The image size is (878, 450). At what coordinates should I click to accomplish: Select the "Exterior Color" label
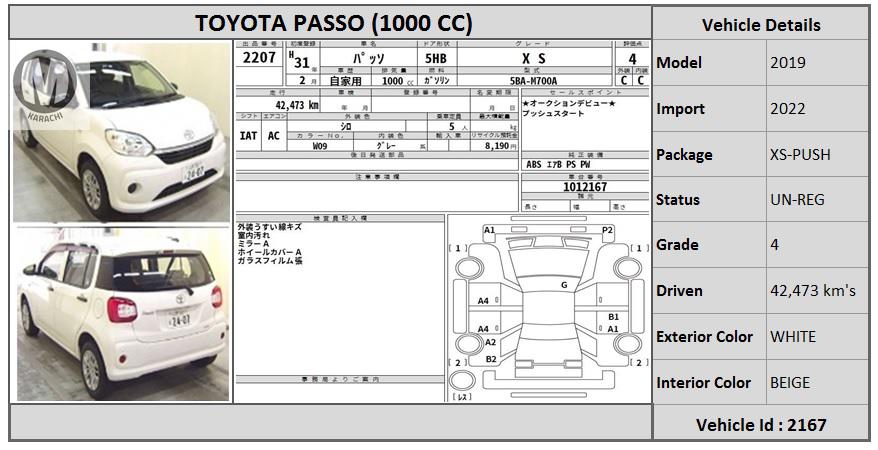tap(704, 336)
